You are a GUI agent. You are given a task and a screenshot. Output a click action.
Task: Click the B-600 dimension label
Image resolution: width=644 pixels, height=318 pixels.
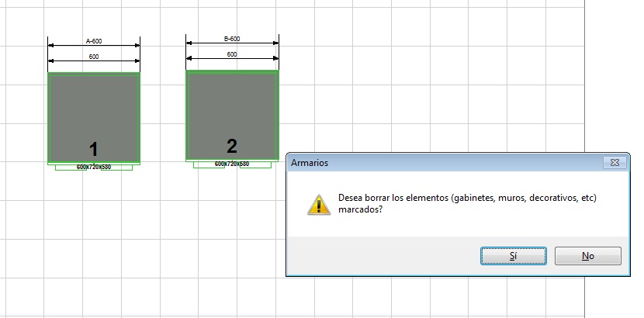(x=232, y=39)
